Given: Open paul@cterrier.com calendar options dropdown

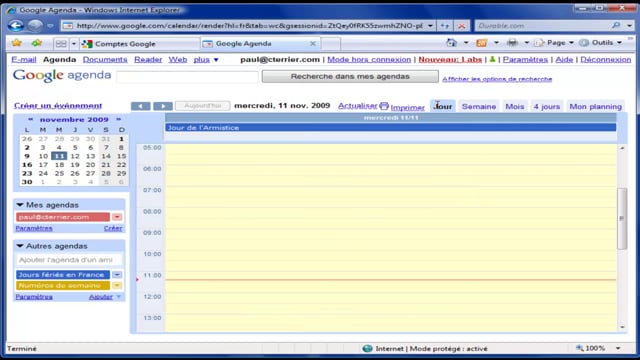Looking at the screenshot, I should point(117,217).
